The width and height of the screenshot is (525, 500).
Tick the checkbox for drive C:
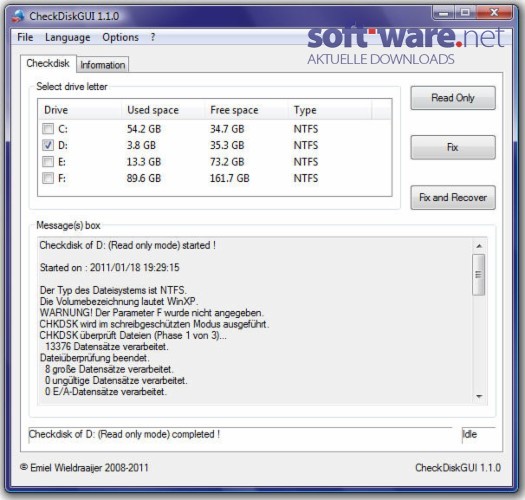tap(48, 129)
